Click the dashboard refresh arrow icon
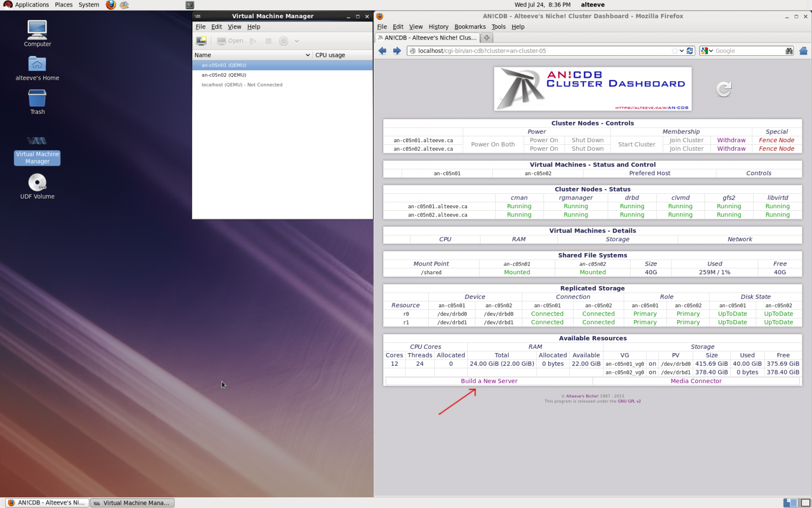The width and height of the screenshot is (812, 508). coord(724,89)
